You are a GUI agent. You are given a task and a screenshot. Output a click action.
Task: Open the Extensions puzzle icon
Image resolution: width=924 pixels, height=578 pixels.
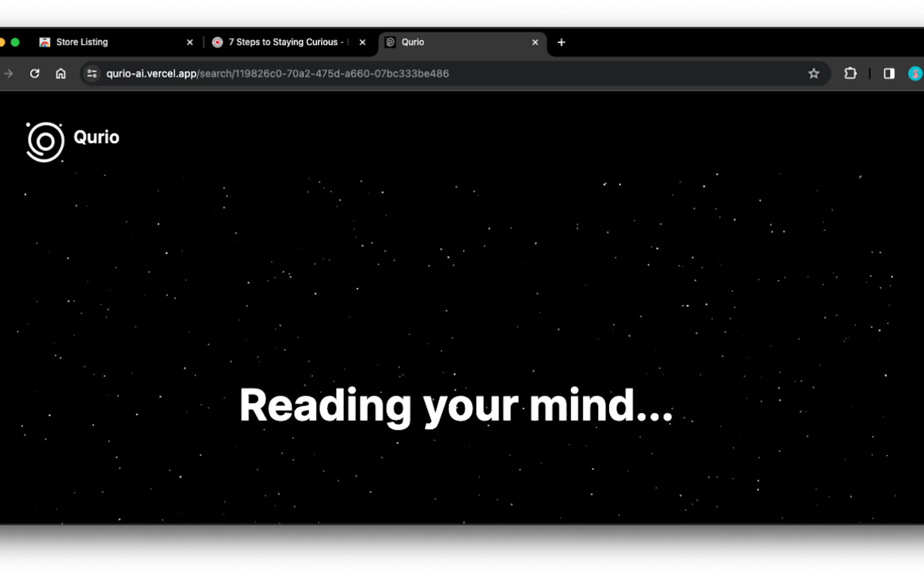point(850,74)
